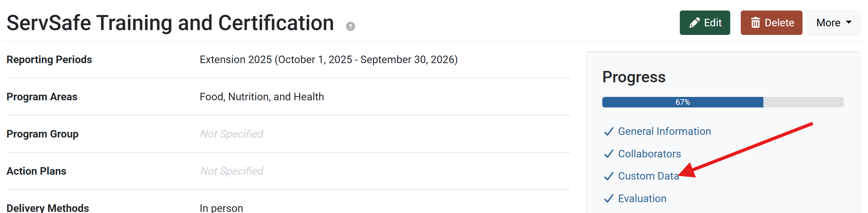Open the Custom Data link
This screenshot has height=213, width=868.
pos(648,176)
